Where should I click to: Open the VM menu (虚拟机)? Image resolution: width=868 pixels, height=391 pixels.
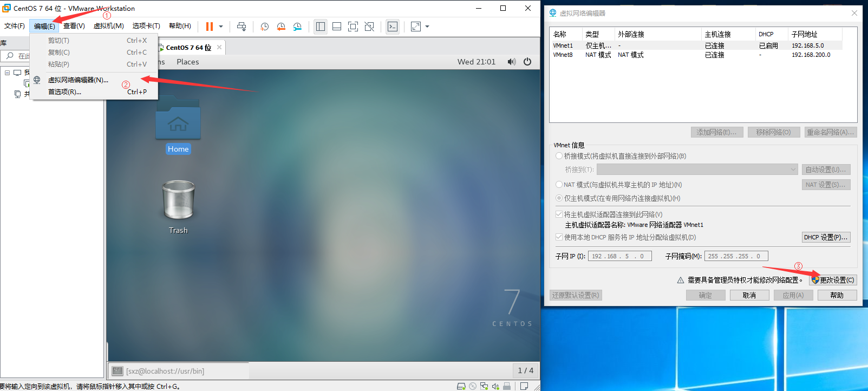click(109, 26)
